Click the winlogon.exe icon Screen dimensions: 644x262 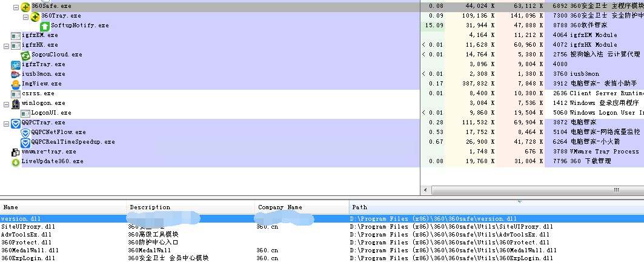[x=16, y=104]
